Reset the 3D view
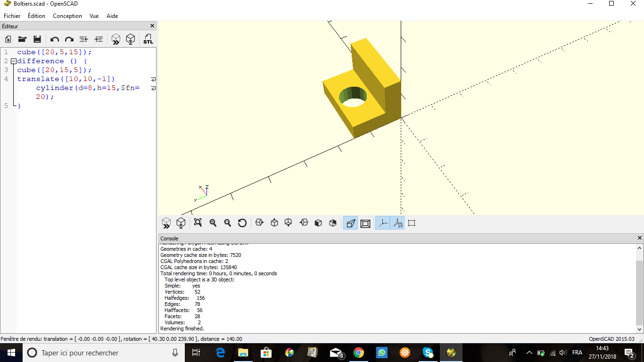The height and width of the screenshot is (362, 644). 242,223
